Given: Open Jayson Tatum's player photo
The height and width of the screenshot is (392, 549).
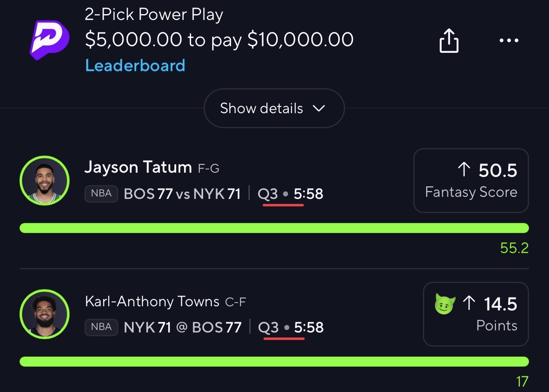Looking at the screenshot, I should [x=45, y=181].
